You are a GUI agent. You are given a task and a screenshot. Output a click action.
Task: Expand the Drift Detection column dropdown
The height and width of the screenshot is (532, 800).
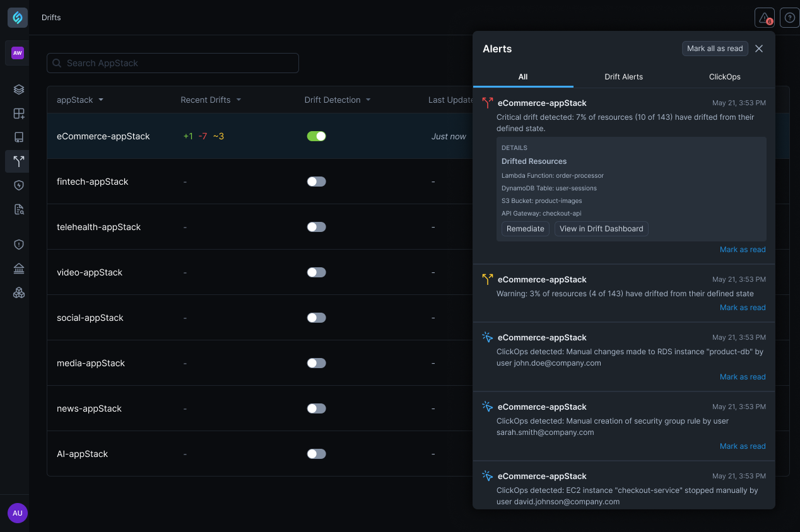[x=368, y=100]
